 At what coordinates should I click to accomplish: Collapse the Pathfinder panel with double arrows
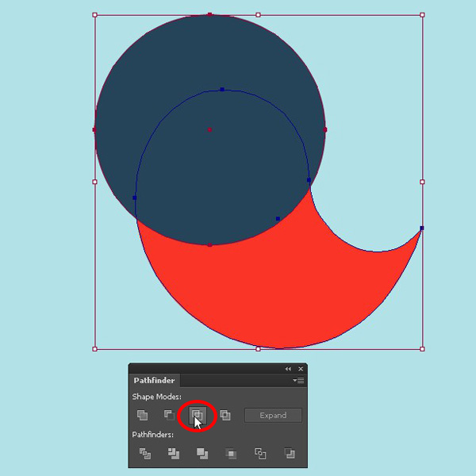[288, 369]
